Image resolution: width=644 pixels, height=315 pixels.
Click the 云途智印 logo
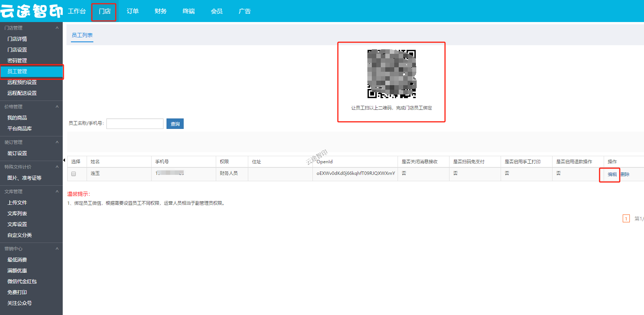31,11
